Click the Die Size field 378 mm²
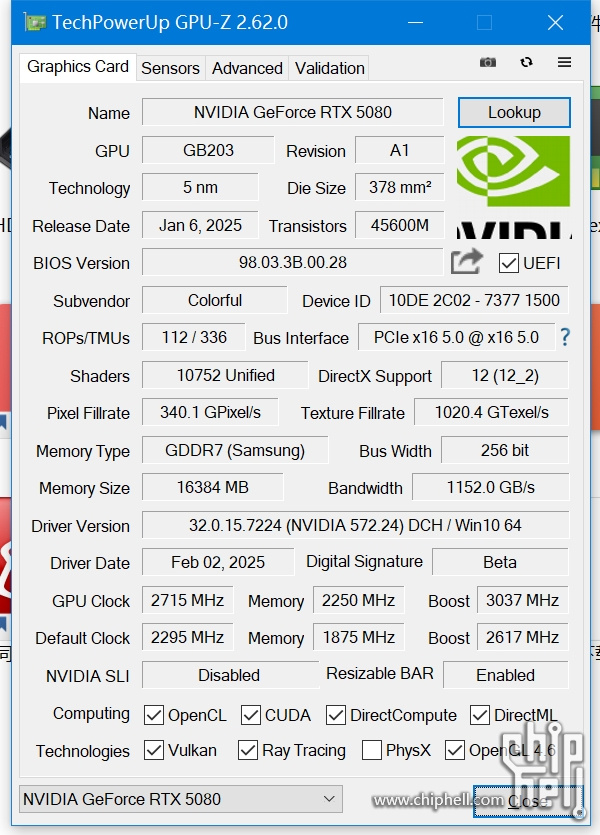The height and width of the screenshot is (835, 600). [399, 187]
